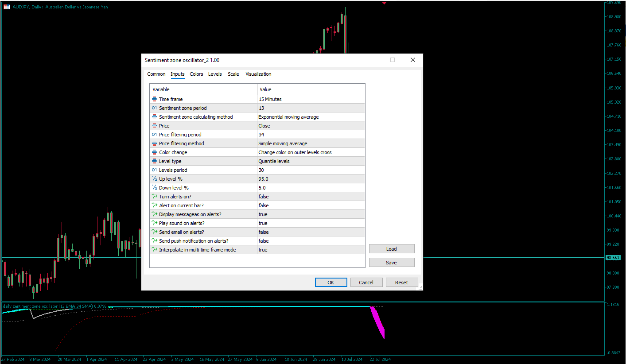Click the Reset button
The width and height of the screenshot is (626, 364).
coord(402,282)
